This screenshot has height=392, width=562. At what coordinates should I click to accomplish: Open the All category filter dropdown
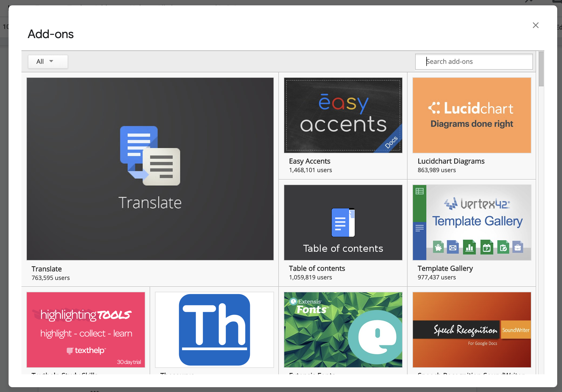click(48, 62)
